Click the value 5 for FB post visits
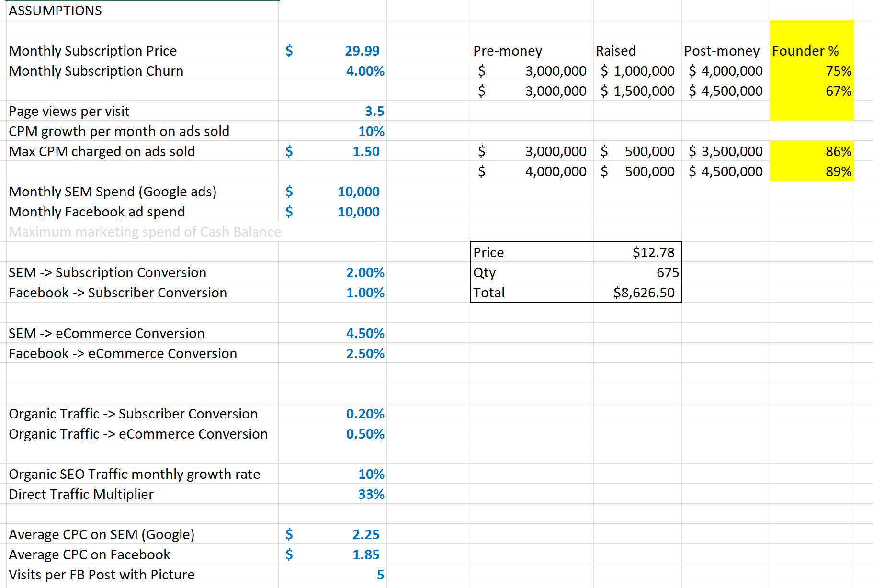This screenshot has height=588, width=873. pos(332,574)
